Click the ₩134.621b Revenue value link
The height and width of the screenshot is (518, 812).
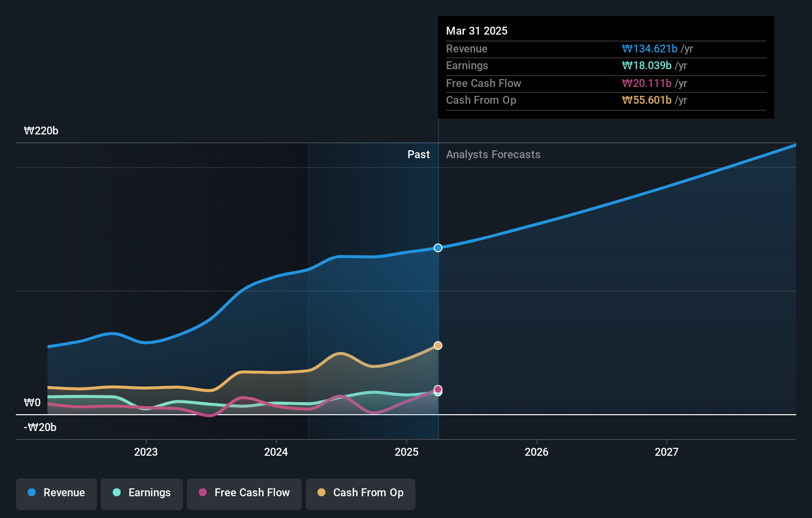pos(649,48)
